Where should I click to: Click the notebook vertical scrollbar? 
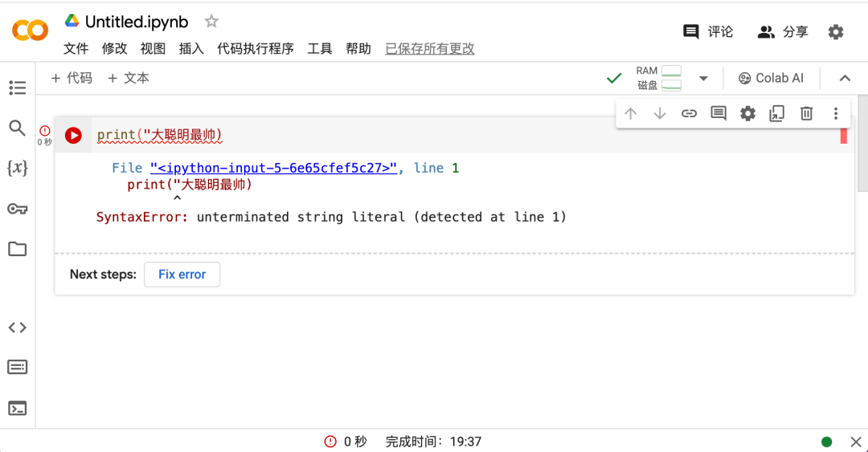862,144
